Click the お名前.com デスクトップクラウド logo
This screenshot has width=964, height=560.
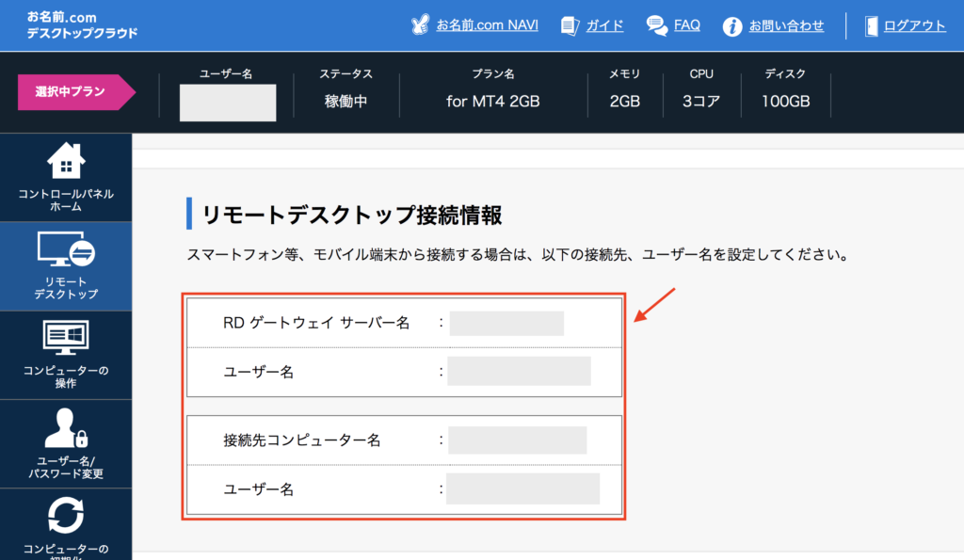(x=82, y=25)
